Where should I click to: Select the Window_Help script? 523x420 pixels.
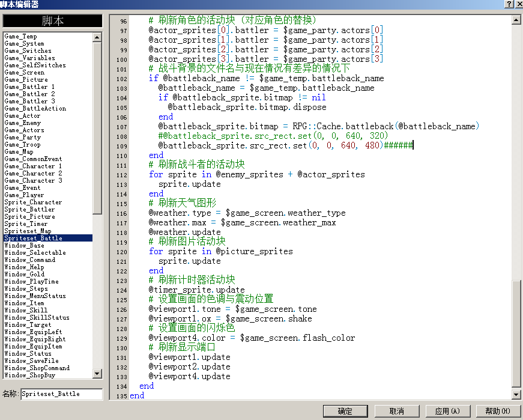[25, 267]
